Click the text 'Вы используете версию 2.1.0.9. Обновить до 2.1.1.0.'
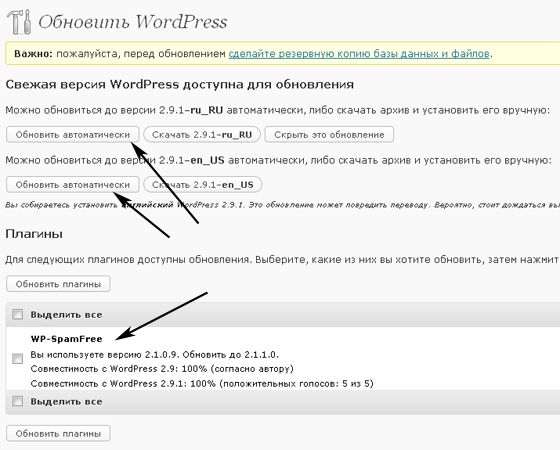Image resolution: width=560 pixels, height=450 pixels. click(x=154, y=355)
